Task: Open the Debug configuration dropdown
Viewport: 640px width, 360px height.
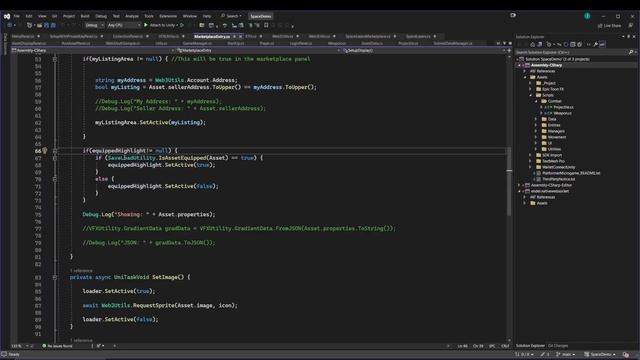Action: (x=94, y=25)
